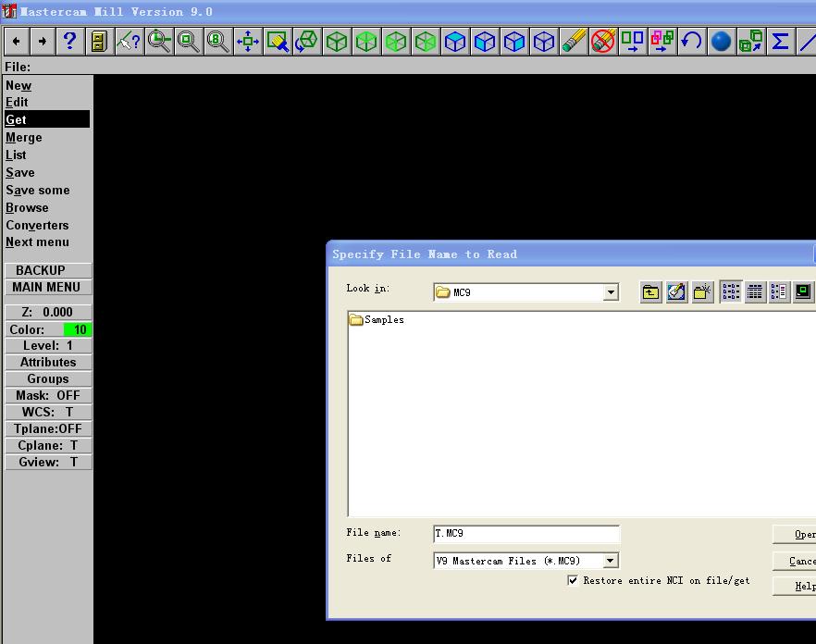Click the File name field containing T.MC9
This screenshot has height=644, width=816.
click(x=526, y=534)
